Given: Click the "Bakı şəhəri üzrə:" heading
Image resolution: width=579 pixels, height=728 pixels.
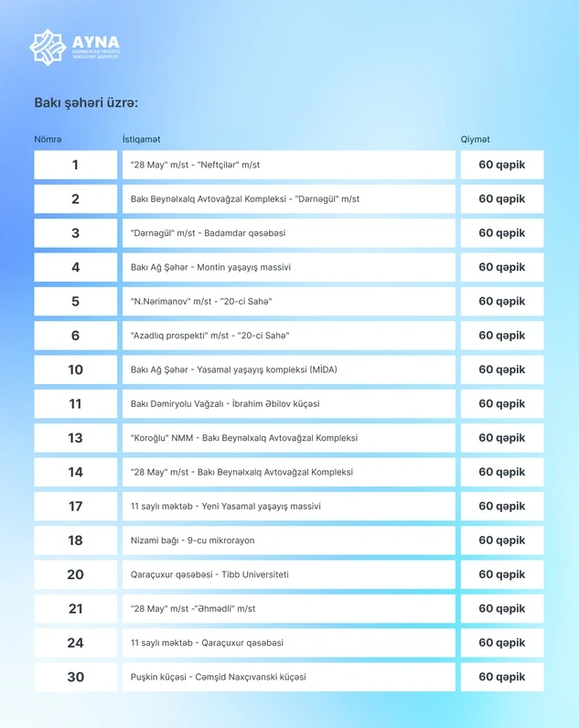Looking at the screenshot, I should [x=86, y=103].
